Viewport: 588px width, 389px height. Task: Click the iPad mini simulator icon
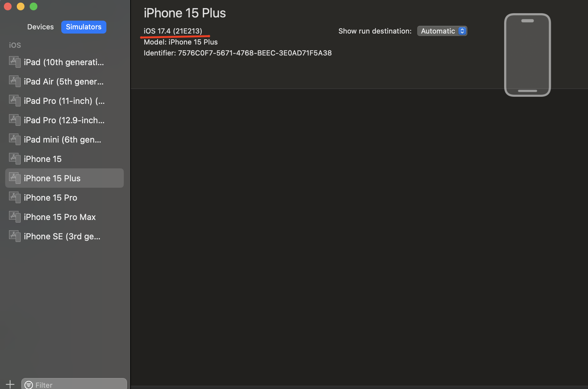(x=15, y=139)
